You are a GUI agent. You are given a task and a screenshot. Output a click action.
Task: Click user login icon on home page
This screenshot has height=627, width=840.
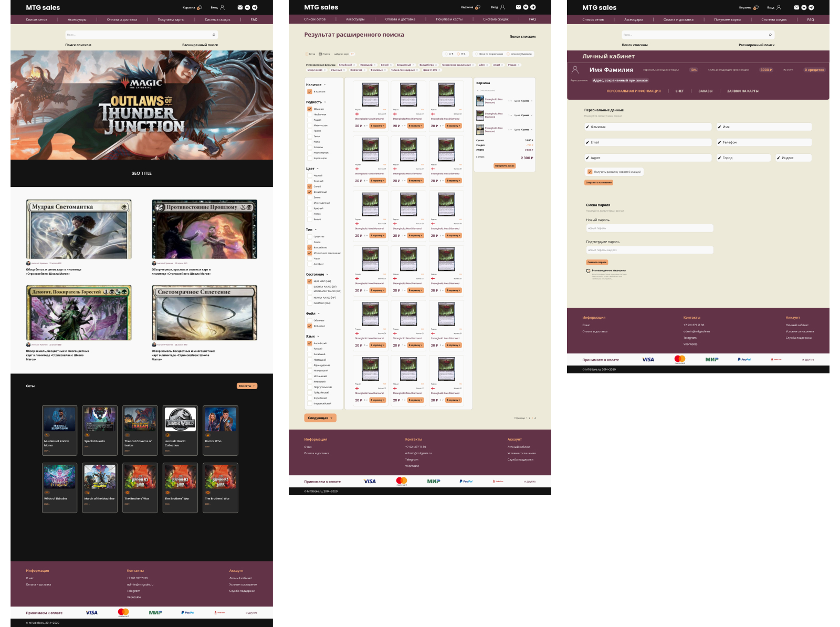pos(222,7)
